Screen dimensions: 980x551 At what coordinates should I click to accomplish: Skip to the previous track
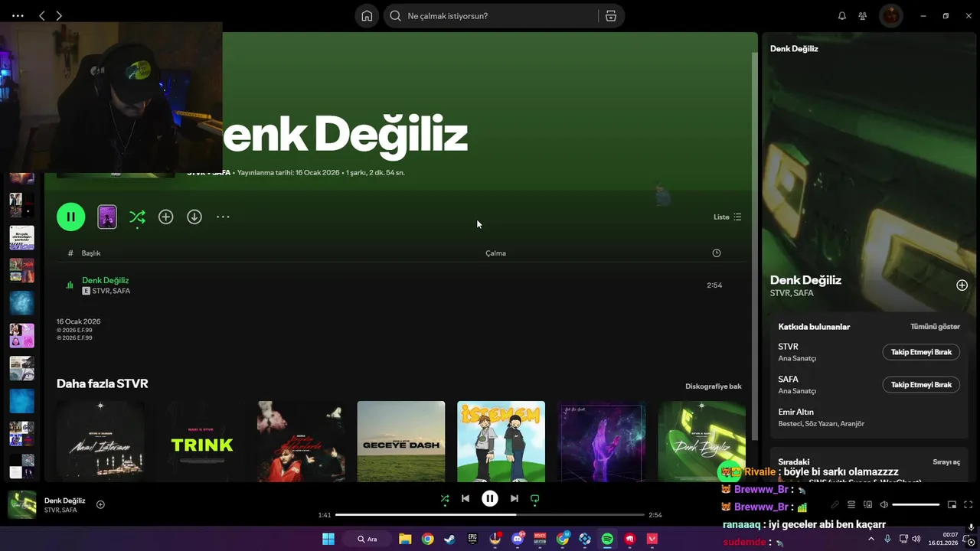coord(465,499)
